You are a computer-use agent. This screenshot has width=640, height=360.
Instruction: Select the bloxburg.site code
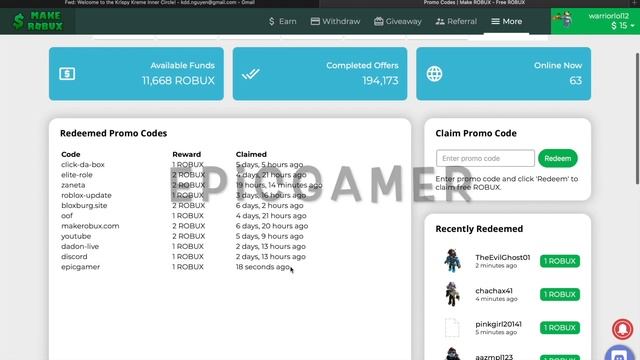(x=84, y=205)
